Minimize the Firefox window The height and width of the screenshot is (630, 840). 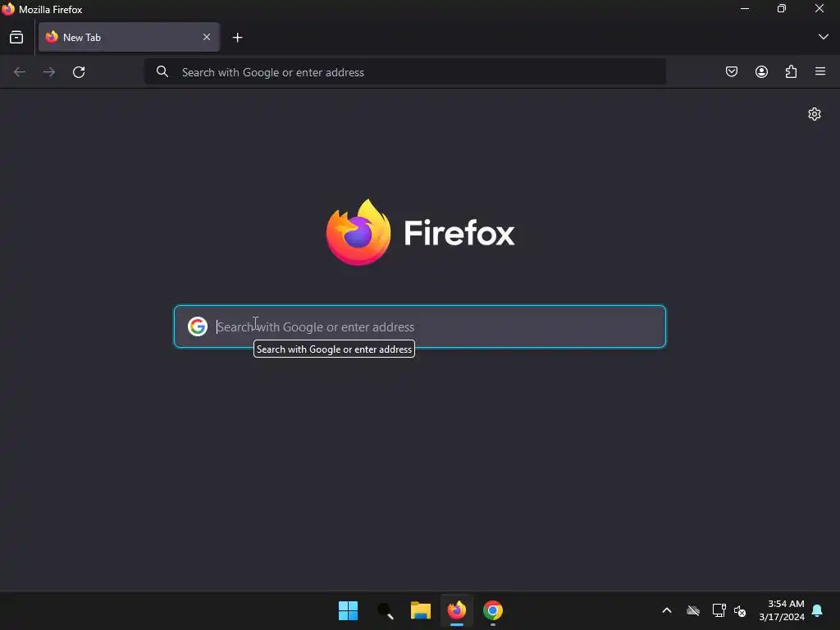(745, 8)
